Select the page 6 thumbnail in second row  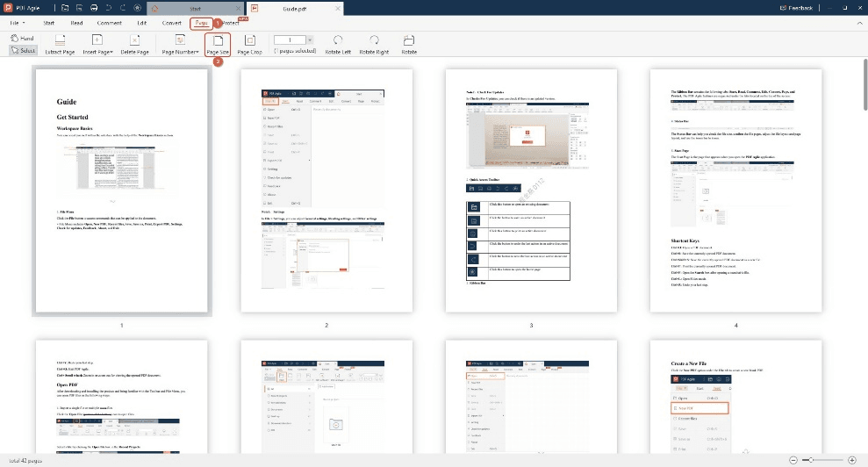point(326,397)
